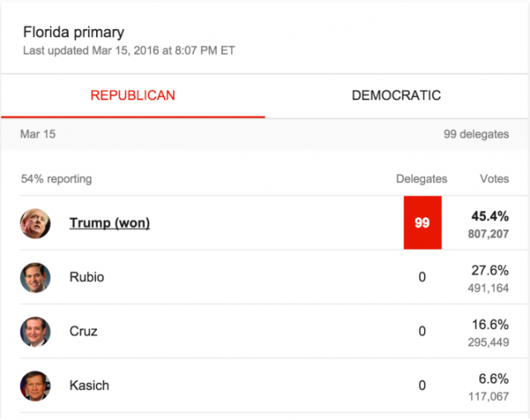Screen dimensions: 530x420
Task: Switch to the REPUBLICAN tab
Action: pos(132,95)
